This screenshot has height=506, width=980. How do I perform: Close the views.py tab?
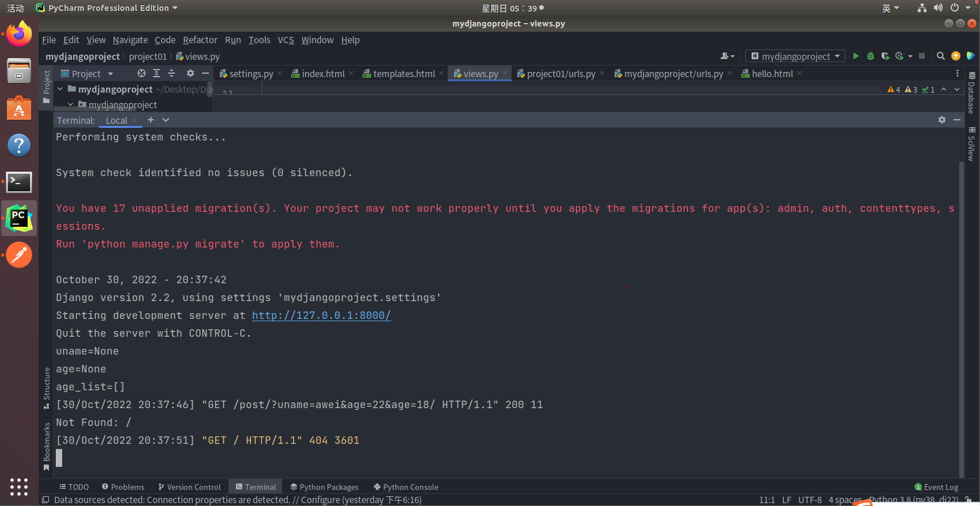coord(505,73)
